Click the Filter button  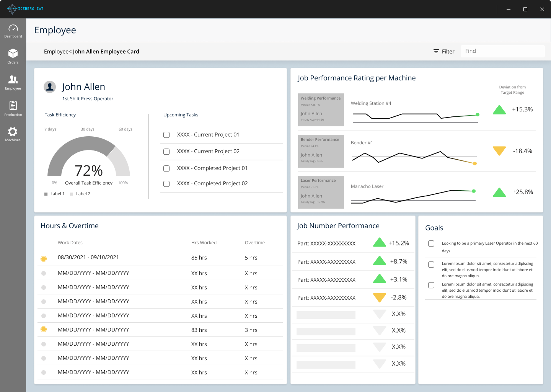pyautogui.click(x=444, y=51)
